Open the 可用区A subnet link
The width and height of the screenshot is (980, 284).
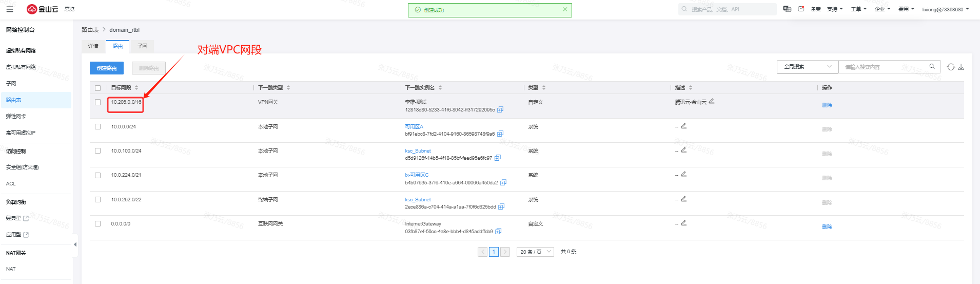coord(414,126)
